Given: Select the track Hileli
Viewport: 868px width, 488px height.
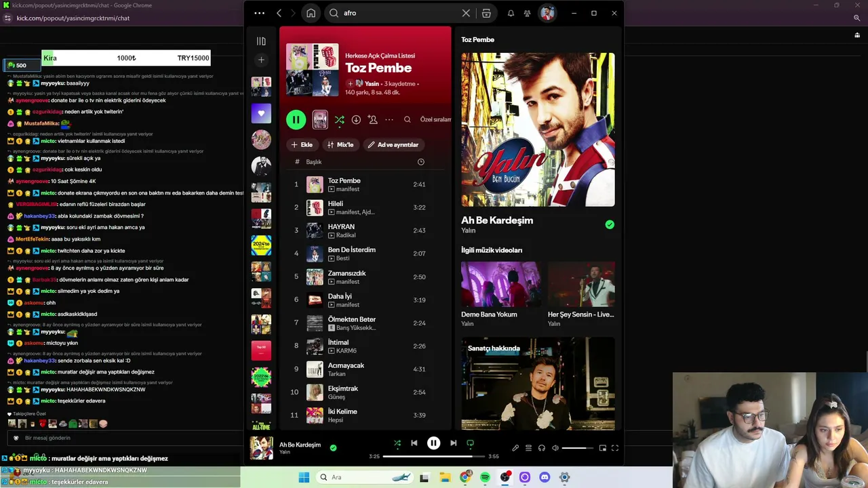Looking at the screenshot, I should (365, 207).
